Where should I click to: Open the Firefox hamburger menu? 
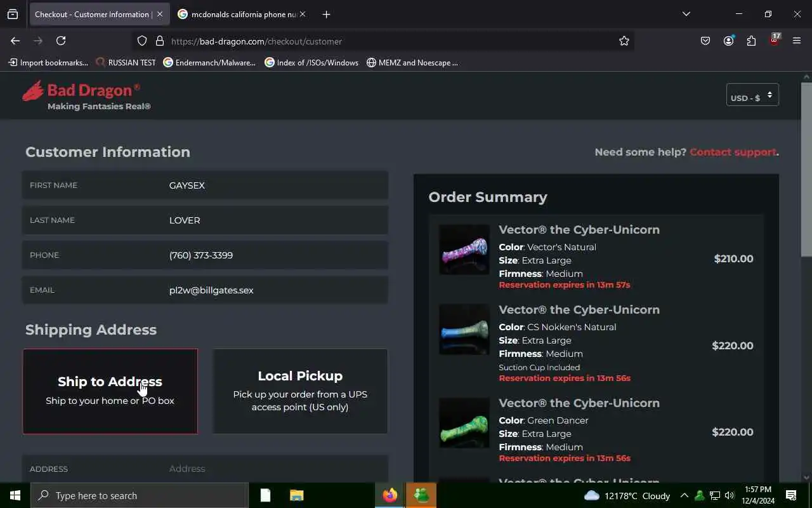797,41
